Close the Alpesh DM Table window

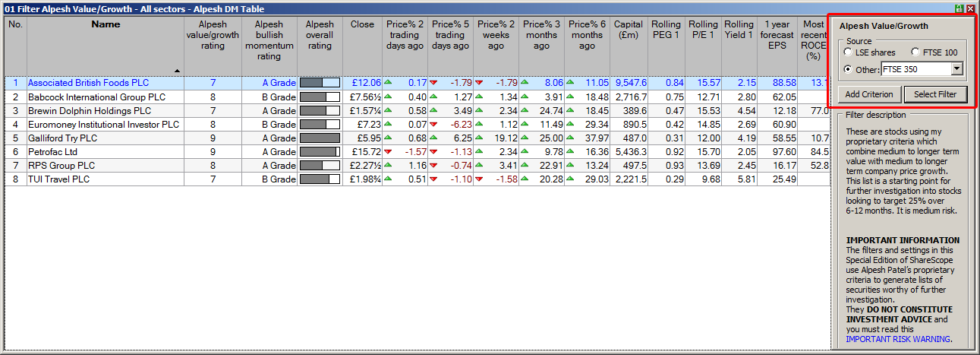click(970, 8)
